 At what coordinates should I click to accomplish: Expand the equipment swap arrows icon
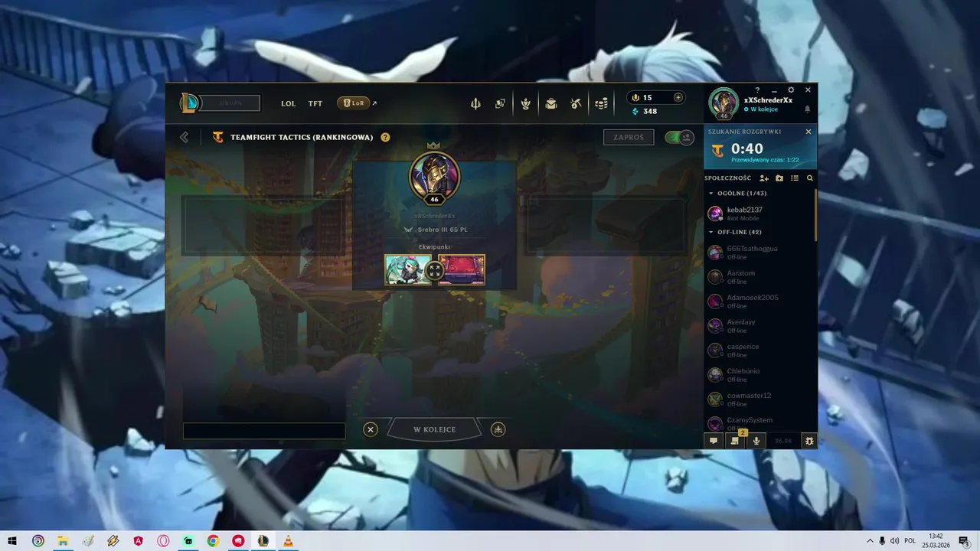click(x=435, y=270)
